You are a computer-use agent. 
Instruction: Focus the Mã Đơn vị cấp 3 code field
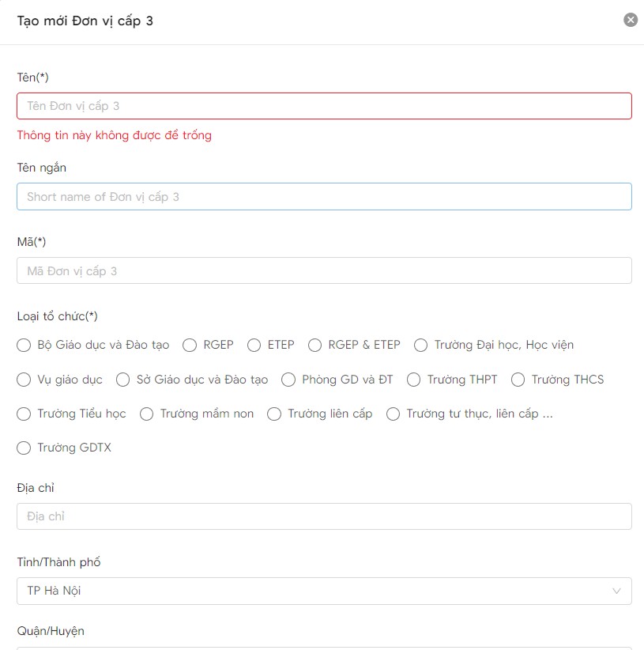324,270
